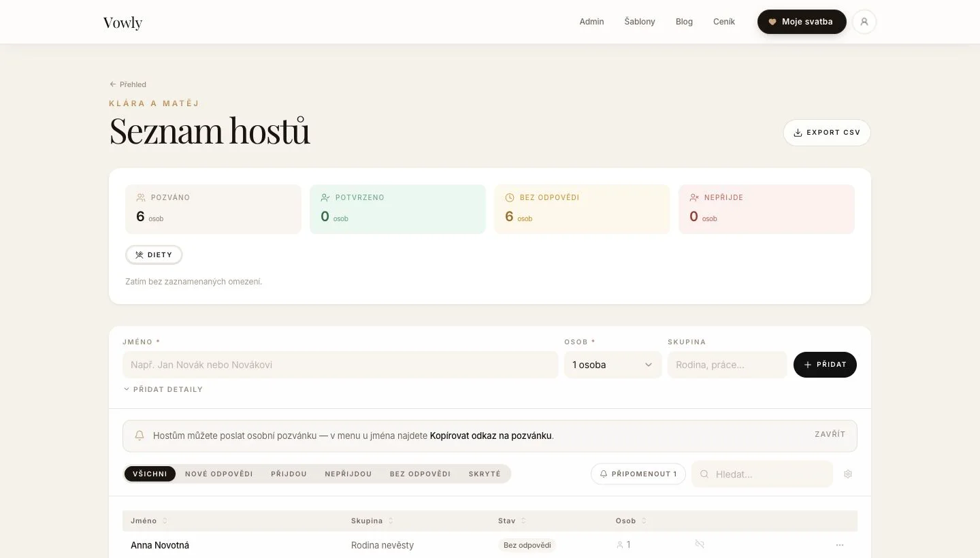The image size is (980, 558).
Task: Select the Nové odpovědi tab
Action: [x=219, y=474]
